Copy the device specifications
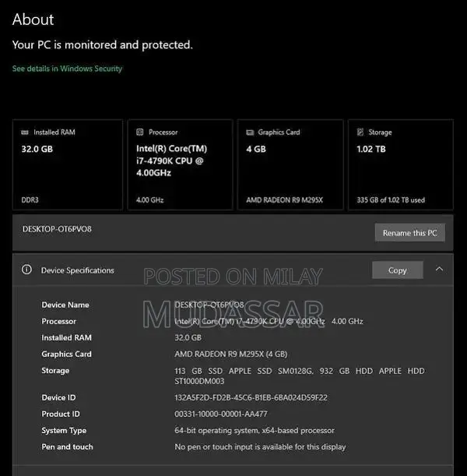The width and height of the screenshot is (467, 476). pyautogui.click(x=398, y=270)
